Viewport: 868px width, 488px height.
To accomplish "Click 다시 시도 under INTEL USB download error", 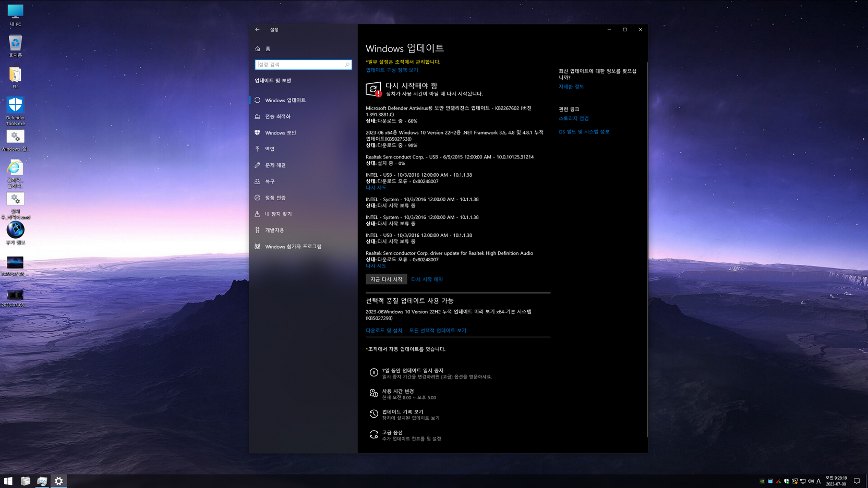I will point(376,188).
